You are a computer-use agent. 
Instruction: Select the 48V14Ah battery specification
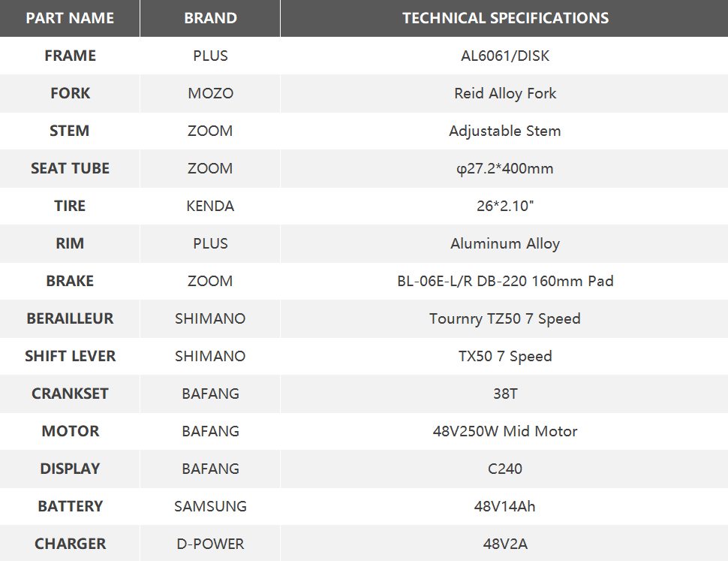tap(505, 506)
